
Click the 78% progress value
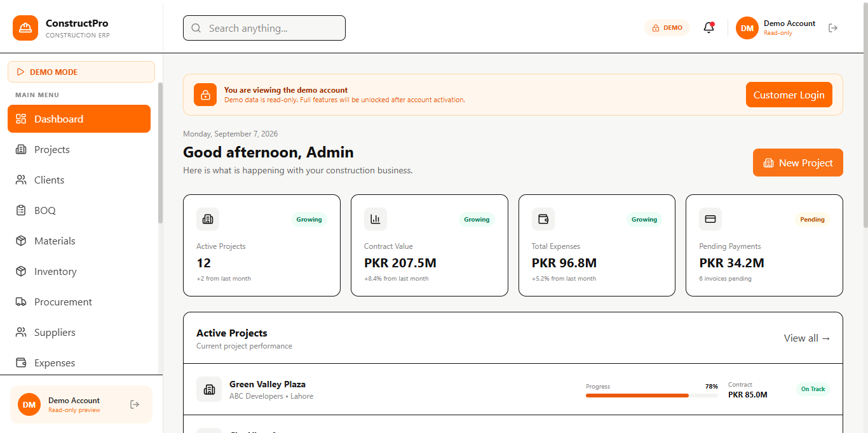tap(712, 386)
